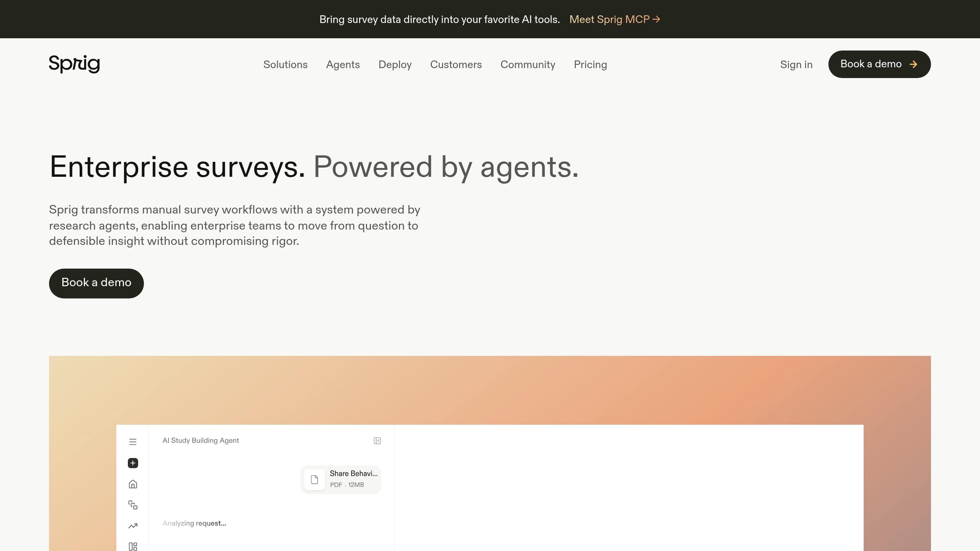Open the trending arrow analytics icon
Screen dimensions: 980x551
[133, 526]
